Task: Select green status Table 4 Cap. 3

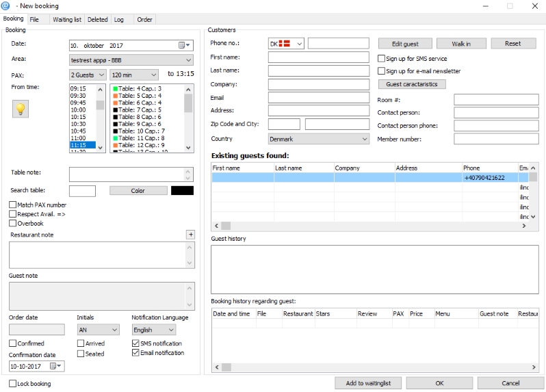Action: click(x=138, y=88)
